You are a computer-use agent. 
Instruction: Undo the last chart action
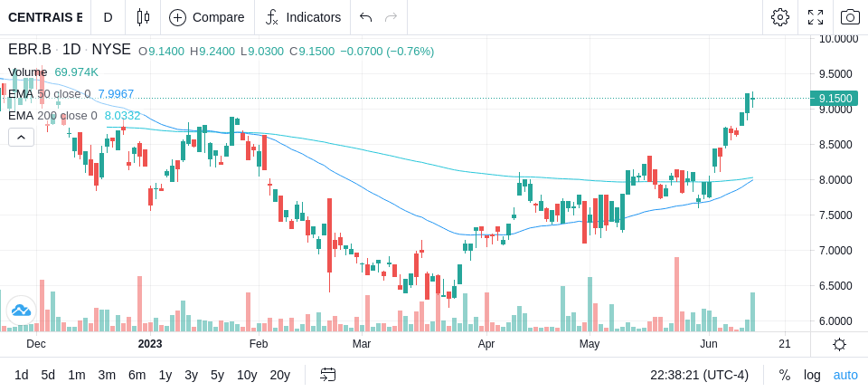coord(365,17)
